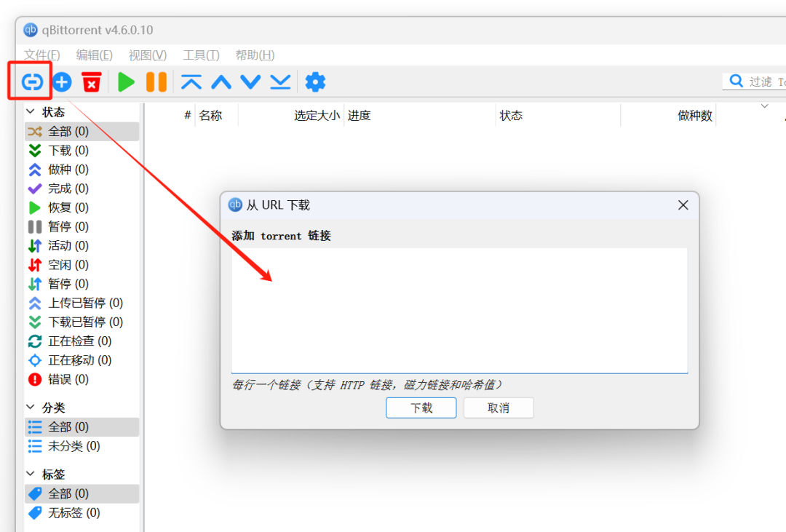The width and height of the screenshot is (786, 532).
Task: Select the 下载已暂停 (0) filter
Action: point(82,322)
